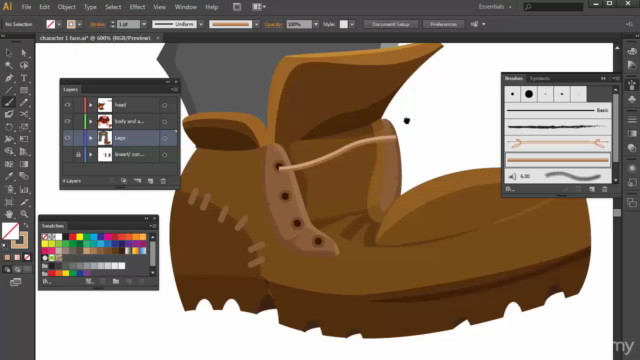Select the orange art brush stroke

[558, 160]
